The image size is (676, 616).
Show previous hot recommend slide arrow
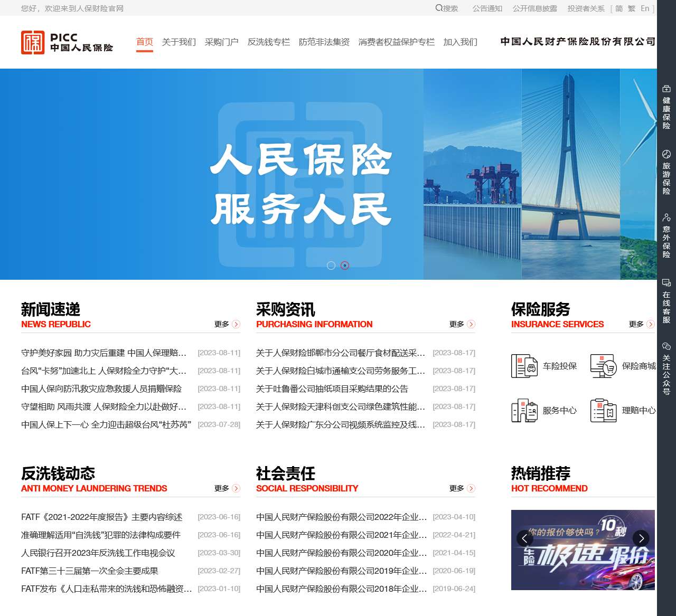[524, 538]
